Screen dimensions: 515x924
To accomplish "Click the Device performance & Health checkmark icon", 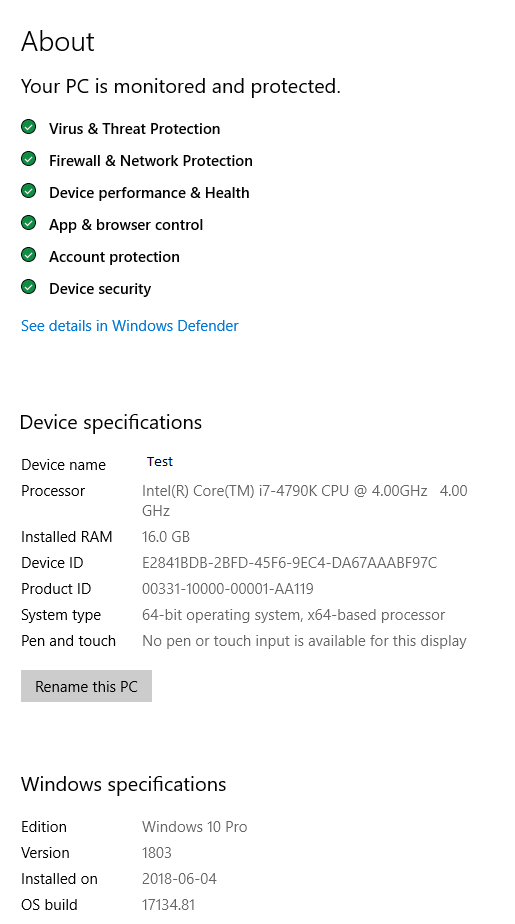I will 28,191.
